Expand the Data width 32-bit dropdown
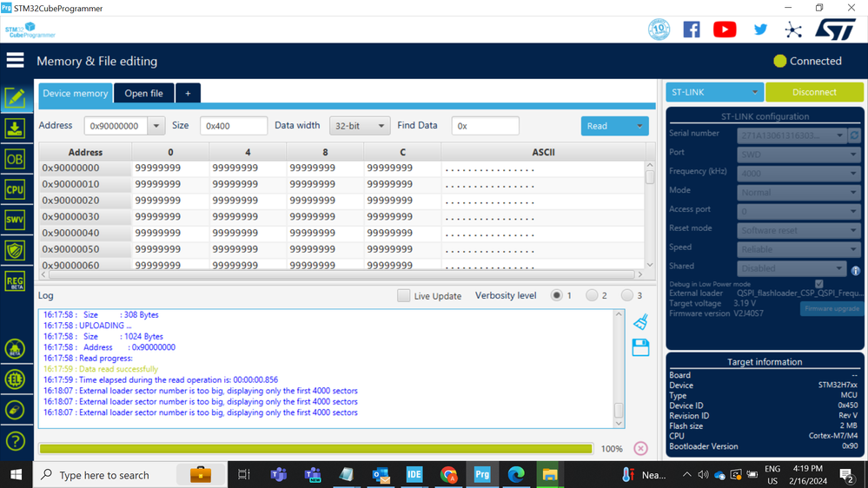 point(359,126)
